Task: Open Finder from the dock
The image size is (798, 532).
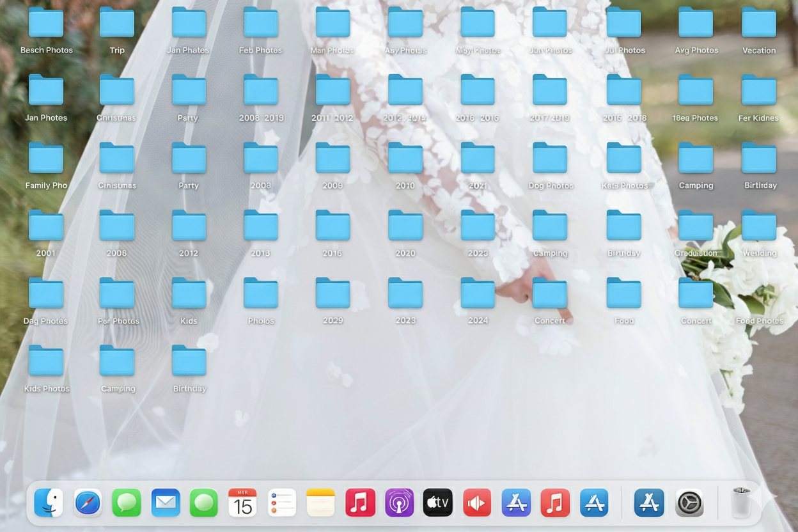Action: pyautogui.click(x=49, y=503)
